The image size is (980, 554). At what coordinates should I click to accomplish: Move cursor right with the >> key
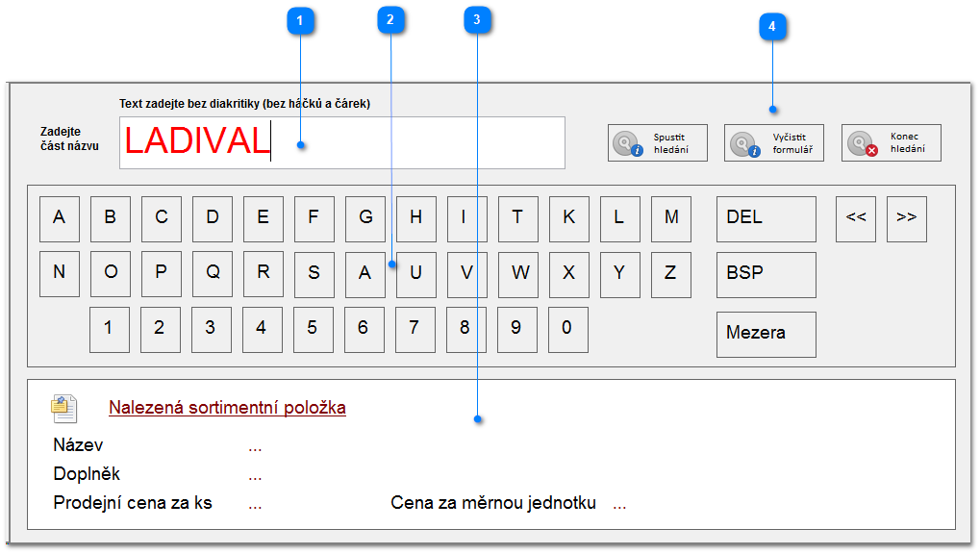point(907,219)
